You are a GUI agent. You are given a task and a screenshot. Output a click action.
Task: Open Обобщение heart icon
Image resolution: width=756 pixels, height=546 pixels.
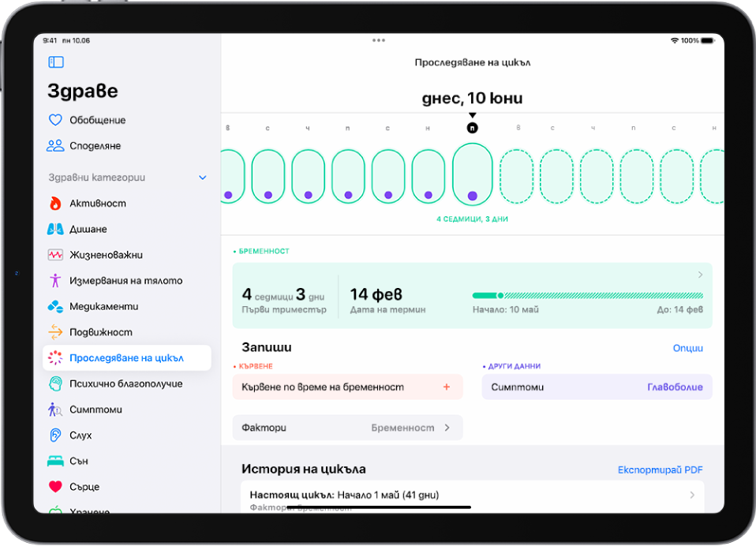pyautogui.click(x=55, y=119)
